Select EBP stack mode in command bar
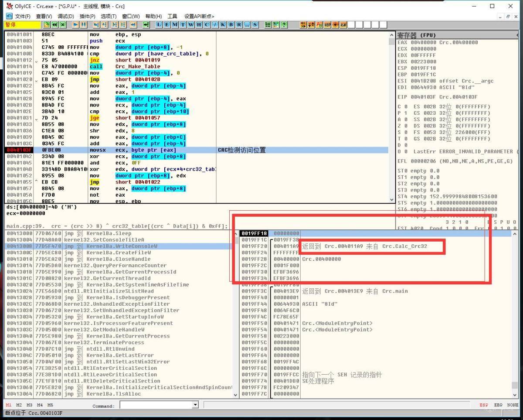The height and width of the screenshot is (420, 523). click(x=498, y=405)
